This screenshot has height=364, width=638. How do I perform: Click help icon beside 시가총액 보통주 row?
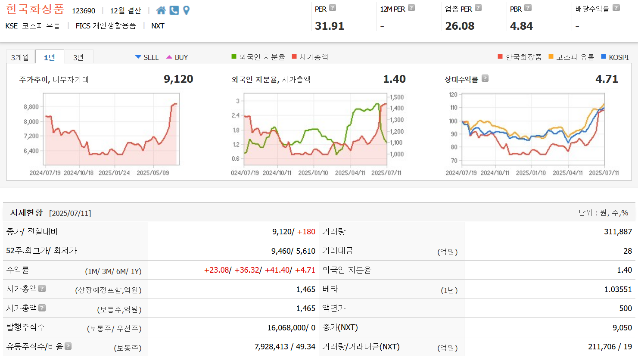pos(42,308)
